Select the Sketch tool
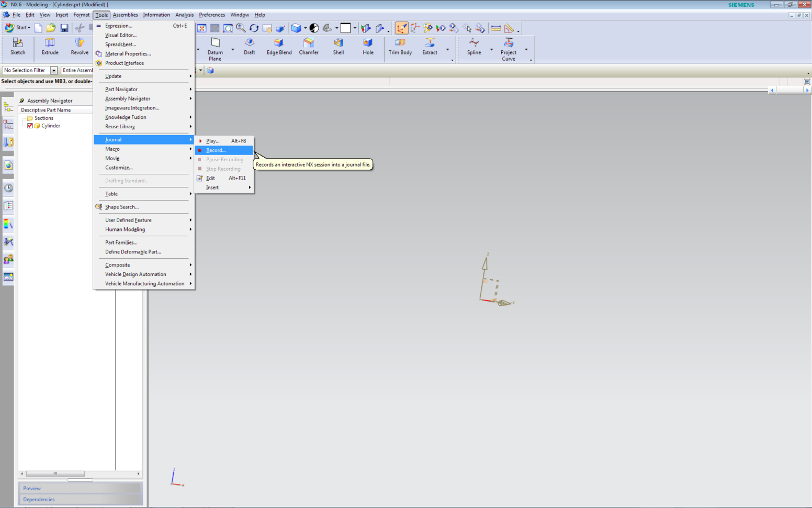 [x=18, y=46]
